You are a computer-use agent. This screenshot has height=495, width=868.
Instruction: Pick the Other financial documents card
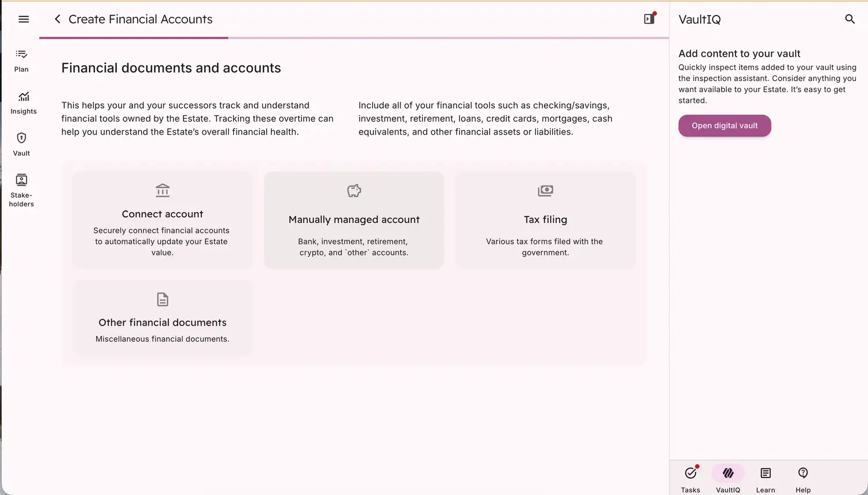[163, 317]
